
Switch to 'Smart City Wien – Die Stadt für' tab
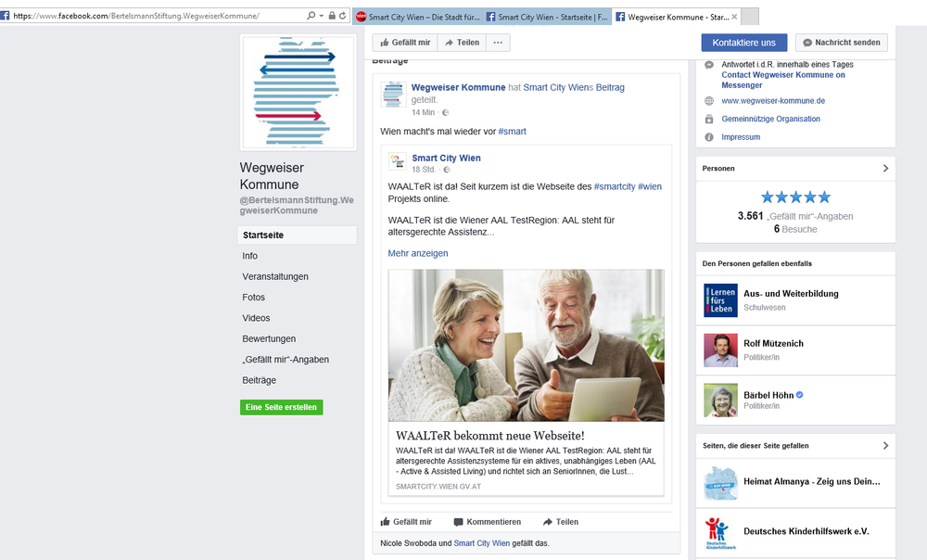tap(418, 17)
